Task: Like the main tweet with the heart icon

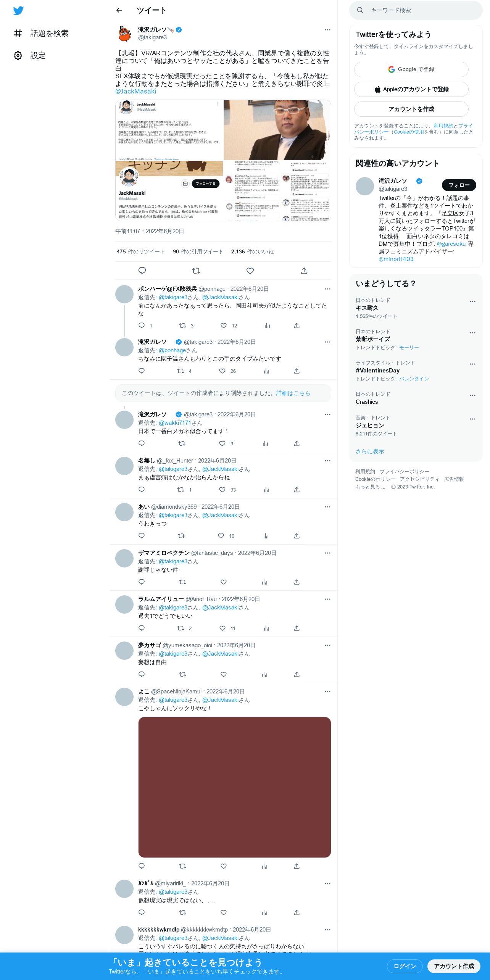Action: click(250, 271)
